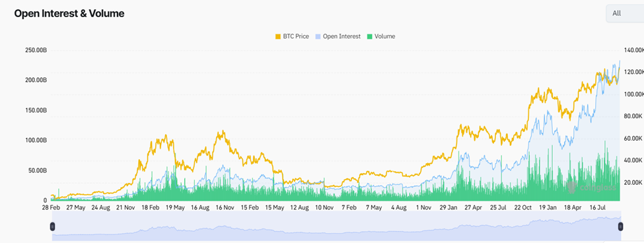644x243 pixels.
Task: Click the 120.00K right axis label
Action: (633, 72)
